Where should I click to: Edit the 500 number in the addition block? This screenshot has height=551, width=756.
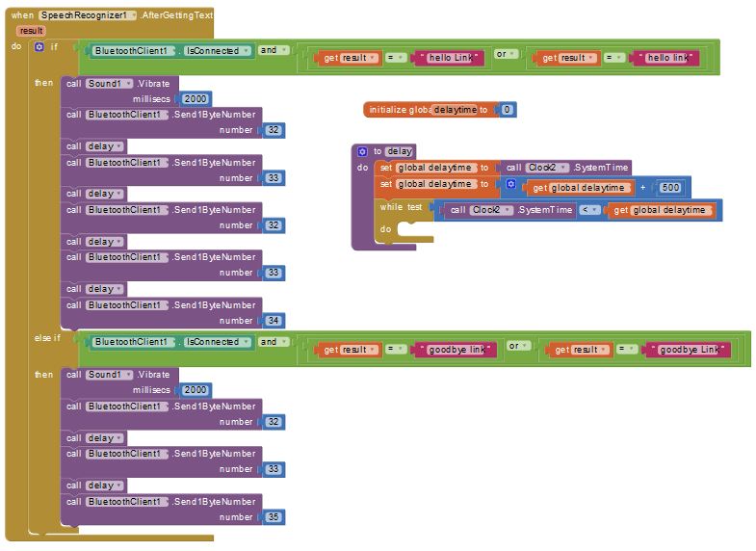click(670, 188)
